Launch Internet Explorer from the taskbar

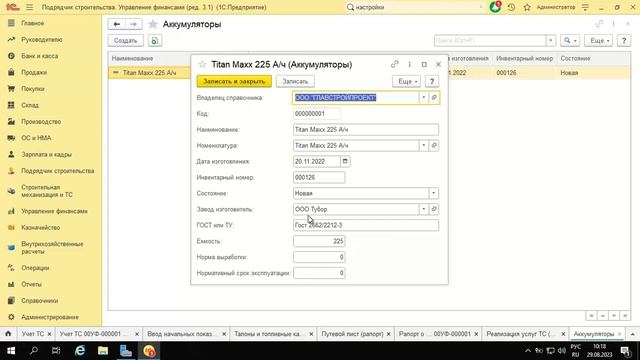click(x=80, y=351)
